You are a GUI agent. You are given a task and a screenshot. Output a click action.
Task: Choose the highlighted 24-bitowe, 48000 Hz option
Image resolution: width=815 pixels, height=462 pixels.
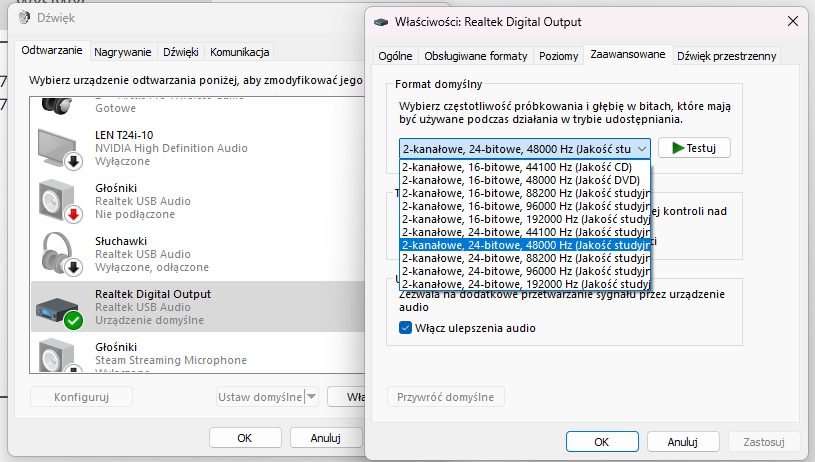point(525,245)
